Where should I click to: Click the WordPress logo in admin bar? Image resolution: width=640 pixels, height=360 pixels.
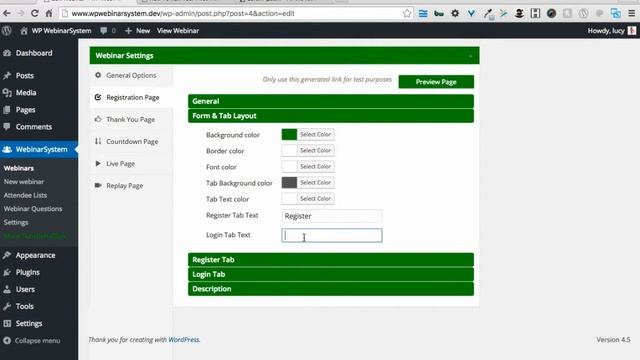tap(7, 31)
